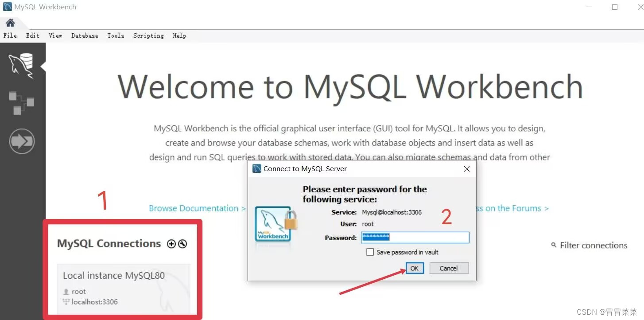The image size is (644, 320).
Task: Confirm with the OK button
Action: [x=415, y=268]
